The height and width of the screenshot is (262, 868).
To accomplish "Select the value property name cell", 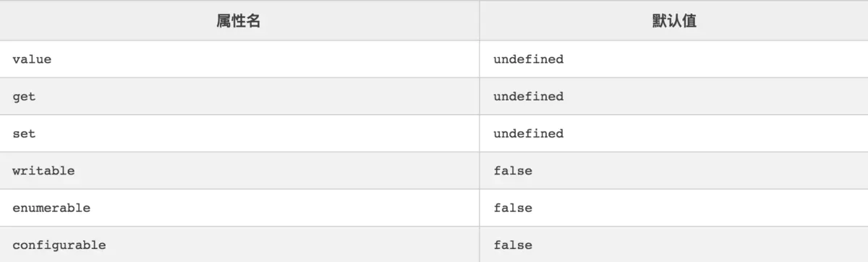I will coord(239,59).
